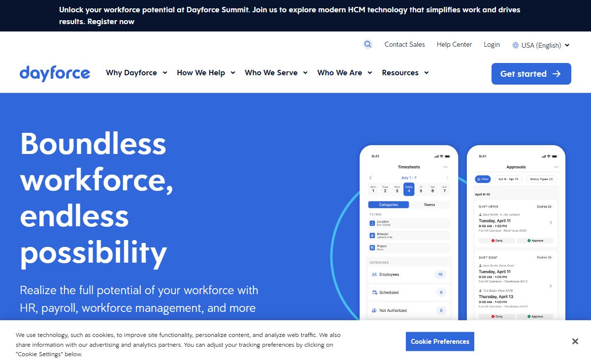Click Register now in the top banner

tap(111, 22)
